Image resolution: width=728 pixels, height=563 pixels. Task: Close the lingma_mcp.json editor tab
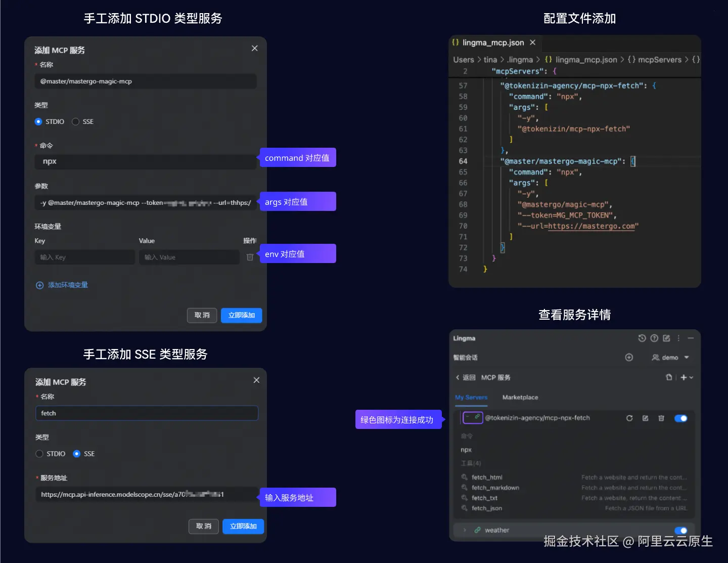click(532, 42)
